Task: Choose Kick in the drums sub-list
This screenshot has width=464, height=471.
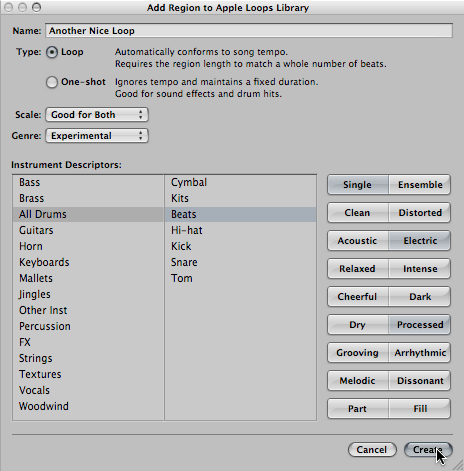Action: [x=240, y=246]
